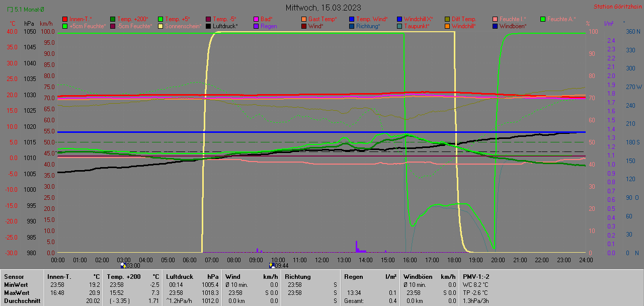The image size is (644, 306).
Task: Click the 90 O compass axis label
Action: coord(632,197)
